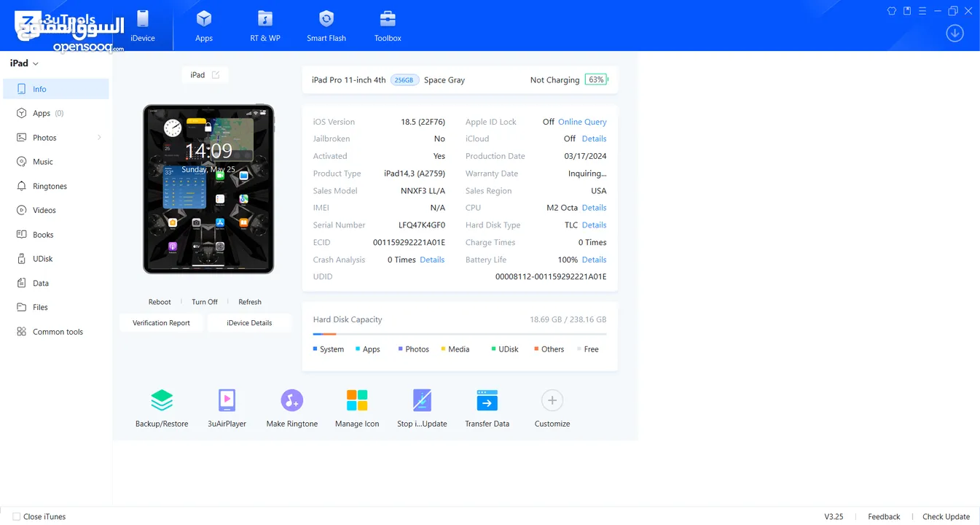Click the 63% battery indicator
The image size is (980, 525).
pos(597,79)
